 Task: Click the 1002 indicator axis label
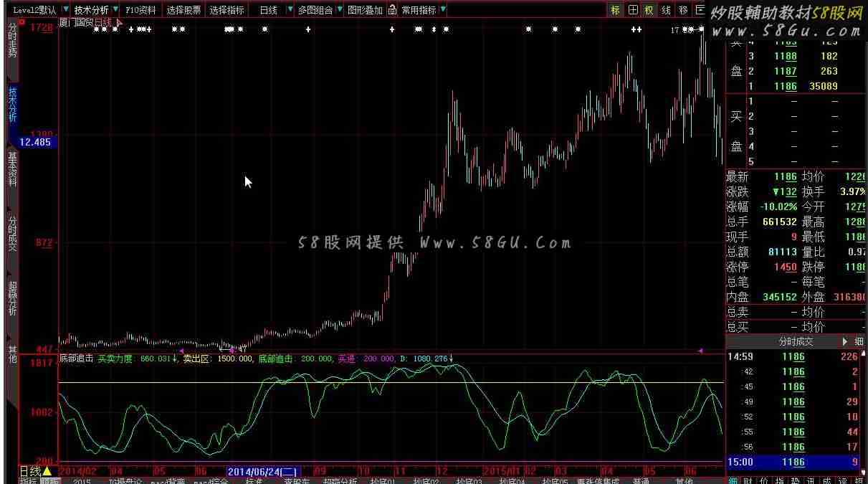click(43, 412)
